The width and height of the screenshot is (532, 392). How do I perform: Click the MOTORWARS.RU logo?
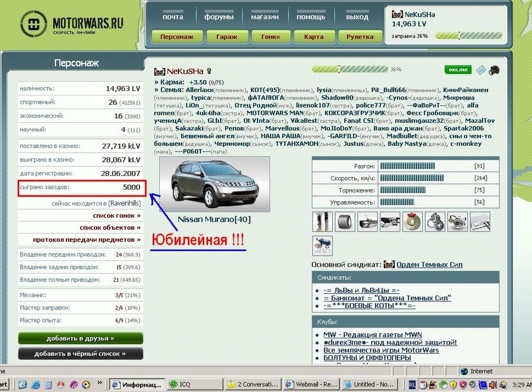[x=72, y=25]
